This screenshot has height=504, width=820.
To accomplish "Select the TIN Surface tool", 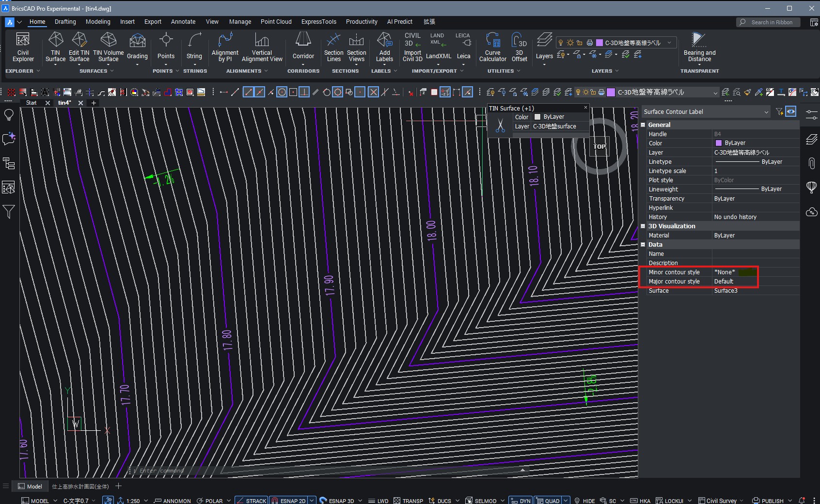I will click(55, 47).
